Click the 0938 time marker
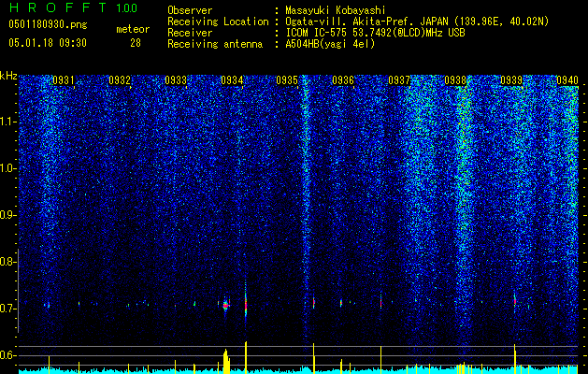Screen dimensions: 588x374 click(x=455, y=79)
